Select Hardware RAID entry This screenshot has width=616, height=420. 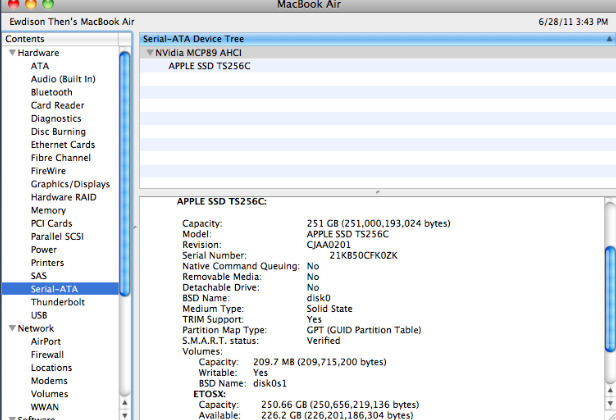pyautogui.click(x=64, y=197)
